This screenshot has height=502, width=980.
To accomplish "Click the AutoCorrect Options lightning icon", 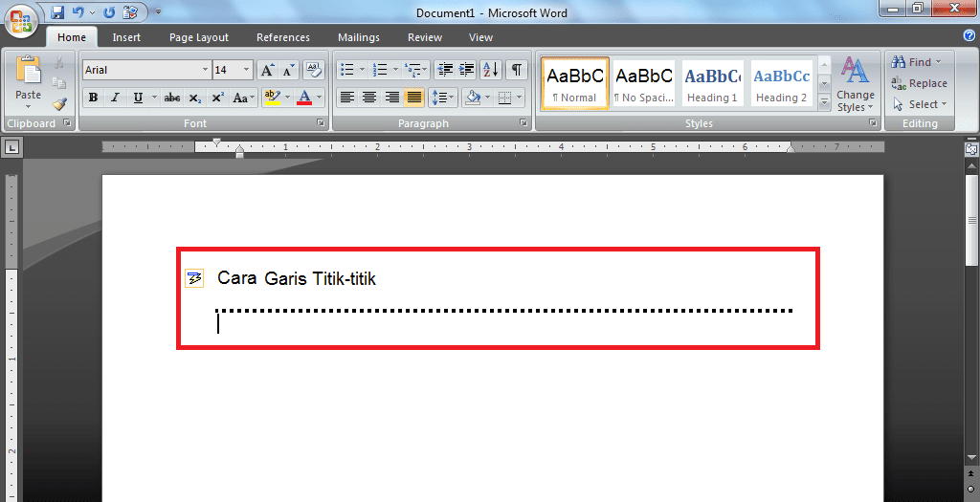I will tap(194, 278).
